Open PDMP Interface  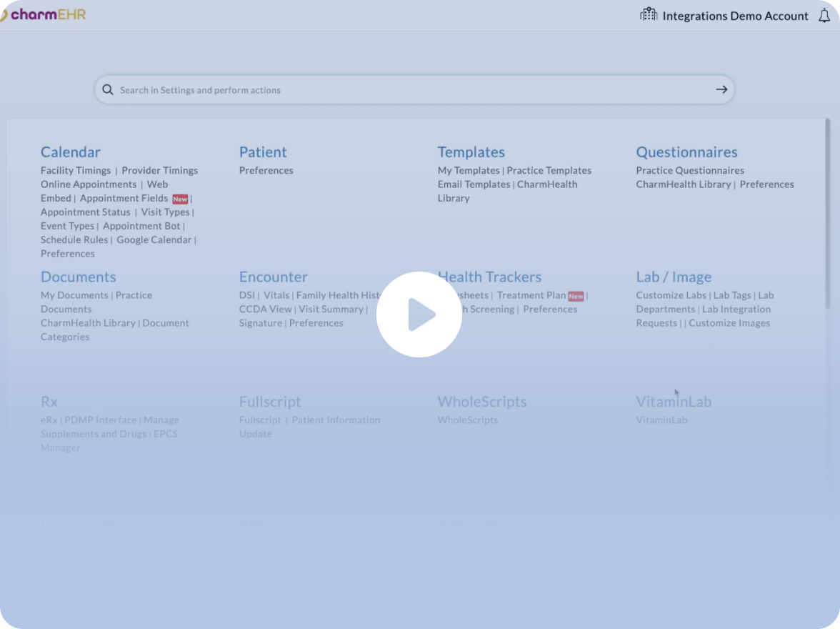100,420
